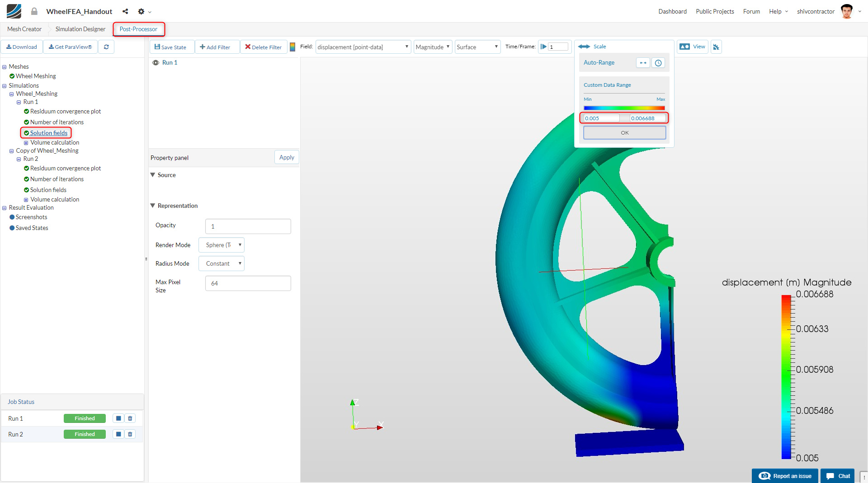Collapse the Source section triangle
The height and width of the screenshot is (483, 868).
[x=153, y=175]
